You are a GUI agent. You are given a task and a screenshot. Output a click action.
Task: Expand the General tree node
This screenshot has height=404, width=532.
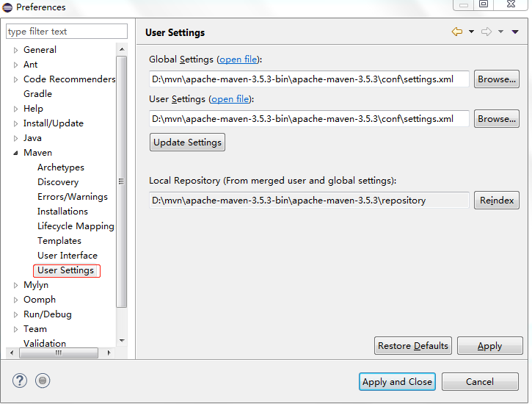click(x=15, y=50)
